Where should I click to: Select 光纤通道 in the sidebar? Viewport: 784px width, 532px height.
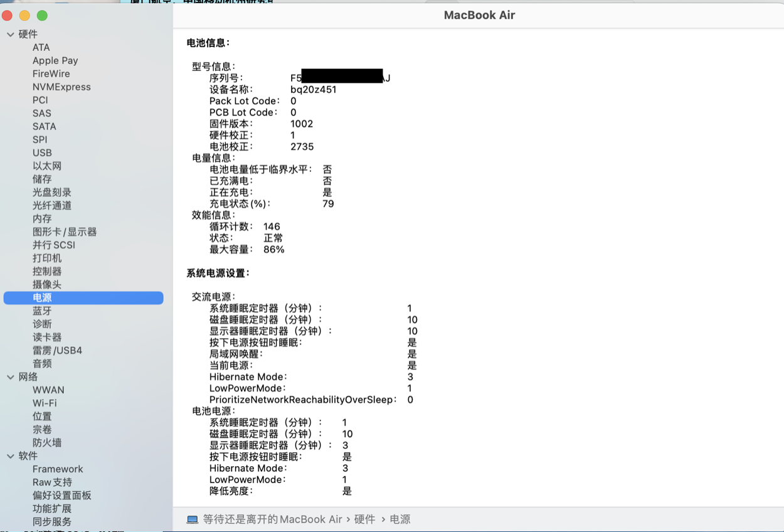[x=52, y=206]
